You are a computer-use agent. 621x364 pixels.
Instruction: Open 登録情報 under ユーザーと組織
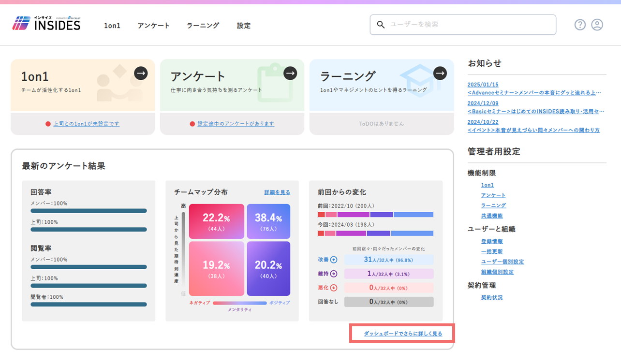point(492,241)
